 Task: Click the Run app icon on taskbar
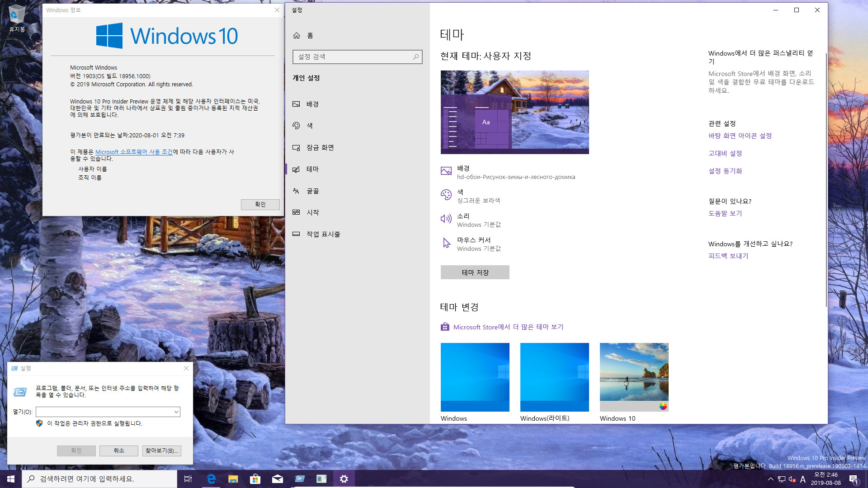tap(300, 479)
